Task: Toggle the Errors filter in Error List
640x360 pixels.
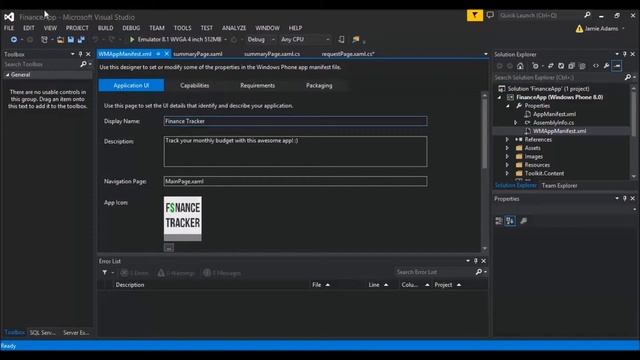Action: coord(135,273)
